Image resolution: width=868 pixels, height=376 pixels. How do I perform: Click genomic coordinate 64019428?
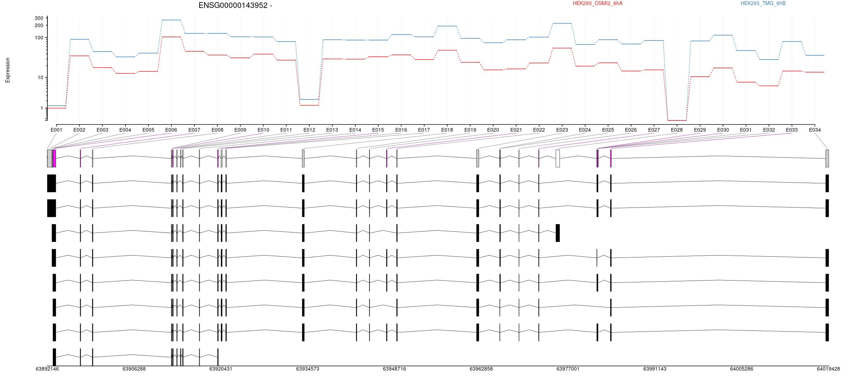828,369
